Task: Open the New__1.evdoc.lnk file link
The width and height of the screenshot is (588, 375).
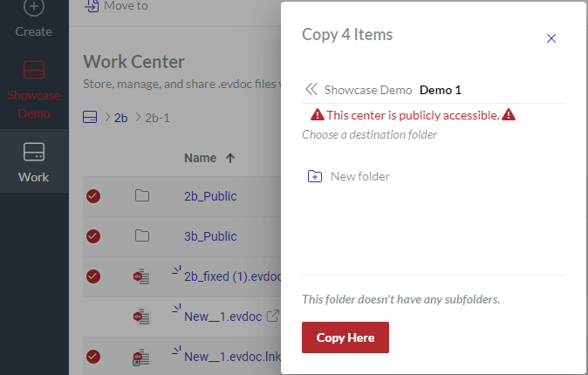Action: [x=233, y=357]
